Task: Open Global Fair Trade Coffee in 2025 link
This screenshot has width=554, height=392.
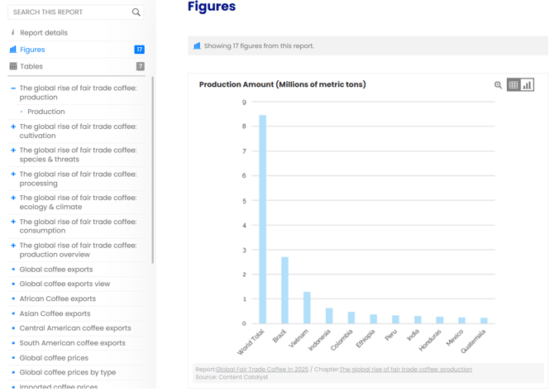Action: pos(262,370)
